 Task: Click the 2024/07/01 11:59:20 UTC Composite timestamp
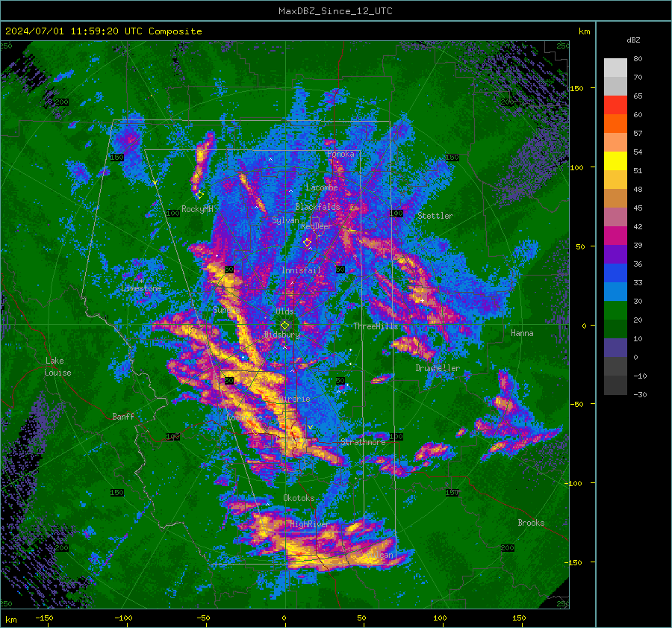point(103,31)
